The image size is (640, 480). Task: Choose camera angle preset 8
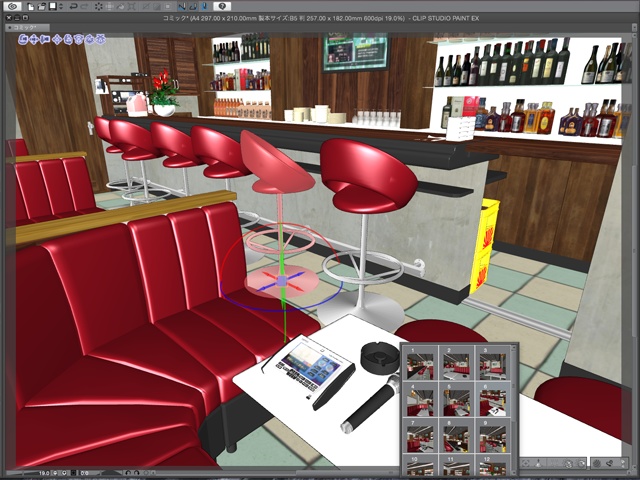pos(456,436)
